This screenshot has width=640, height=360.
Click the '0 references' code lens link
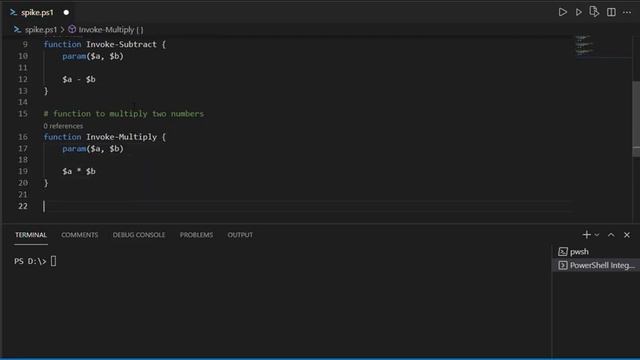pos(63,126)
